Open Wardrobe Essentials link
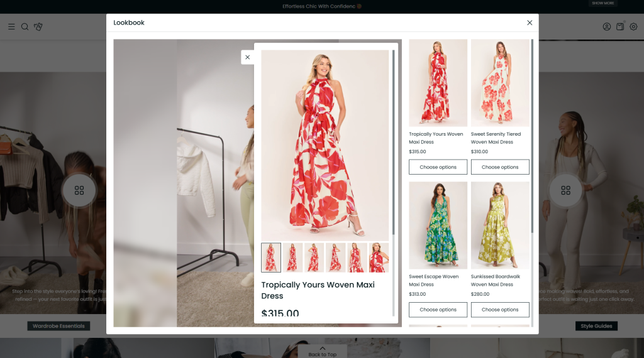The image size is (644, 358). coord(58,326)
